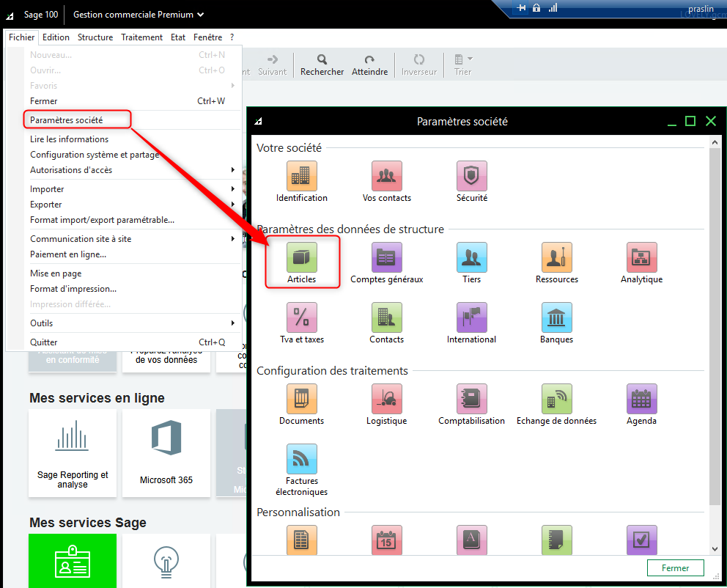Viewport: 727px width, 588px height.
Task: Open the Fichier menu
Action: point(21,37)
